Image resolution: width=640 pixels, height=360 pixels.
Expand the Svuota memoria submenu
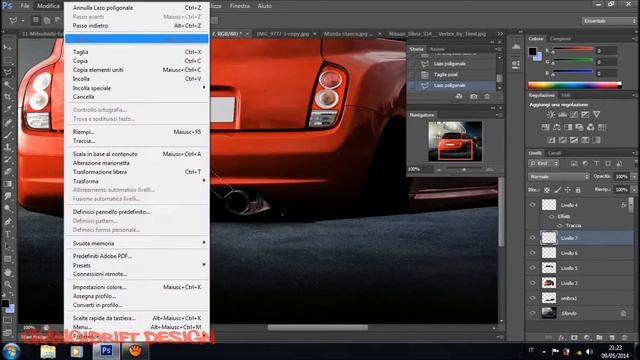tap(137, 243)
